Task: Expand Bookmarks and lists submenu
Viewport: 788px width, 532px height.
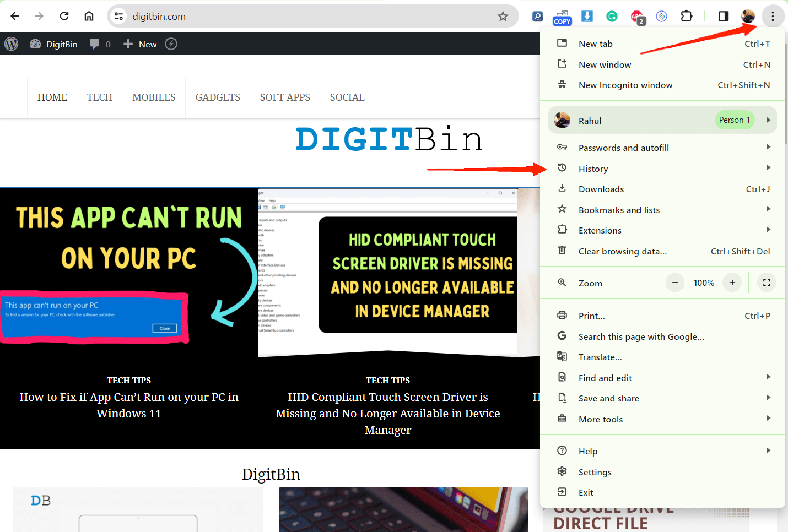Action: coord(662,210)
